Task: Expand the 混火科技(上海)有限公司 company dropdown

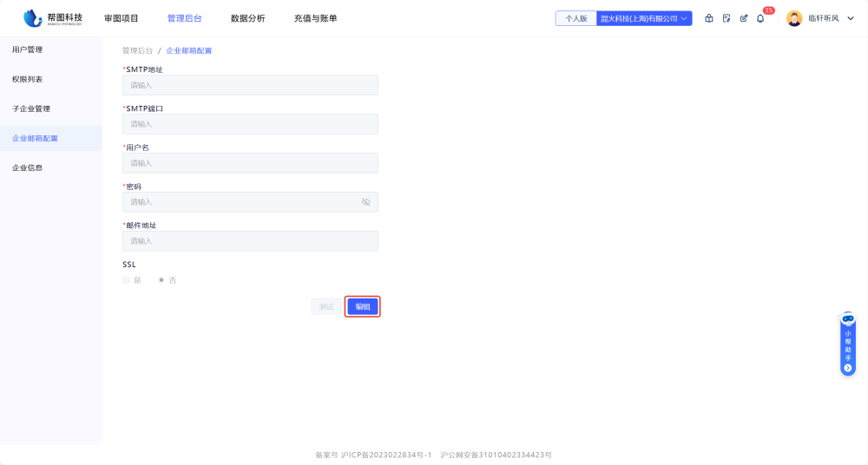Action: click(644, 18)
